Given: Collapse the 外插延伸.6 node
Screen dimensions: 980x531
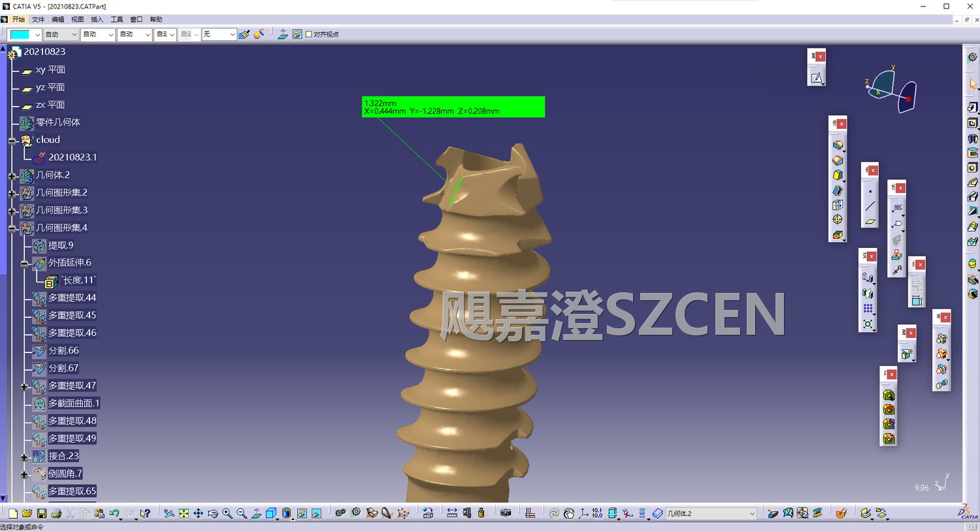Looking at the screenshot, I should tap(25, 264).
